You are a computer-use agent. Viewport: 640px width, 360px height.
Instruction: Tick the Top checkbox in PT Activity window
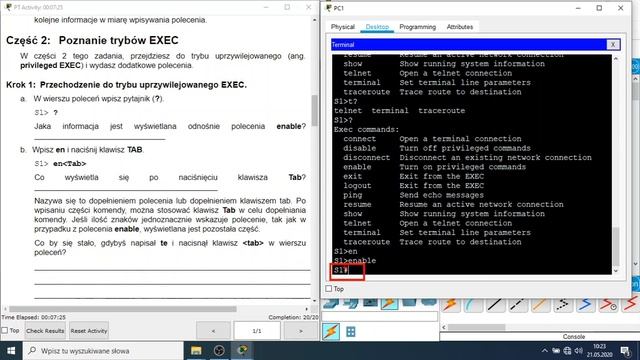click(x=4, y=330)
